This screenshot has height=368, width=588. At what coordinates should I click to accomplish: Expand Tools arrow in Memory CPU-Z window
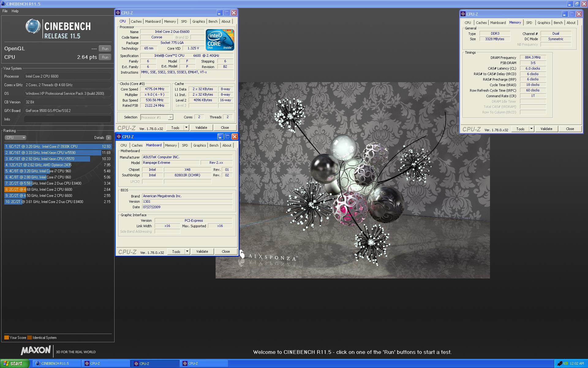click(x=531, y=129)
